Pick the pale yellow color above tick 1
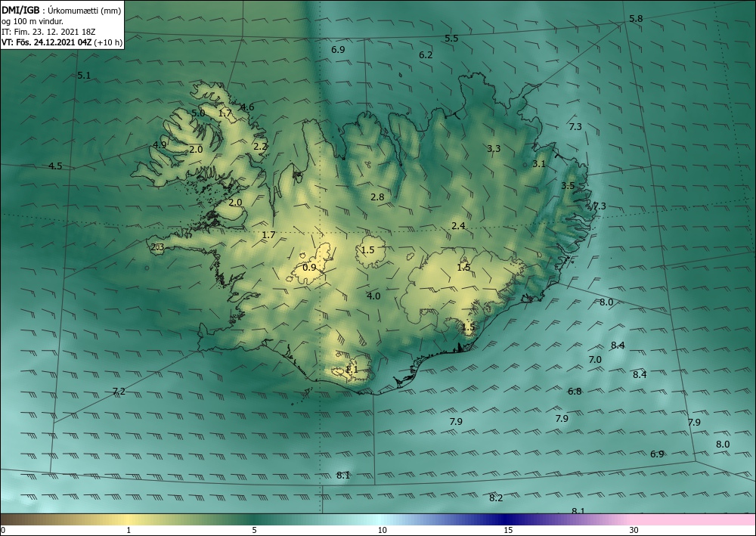 129,519
